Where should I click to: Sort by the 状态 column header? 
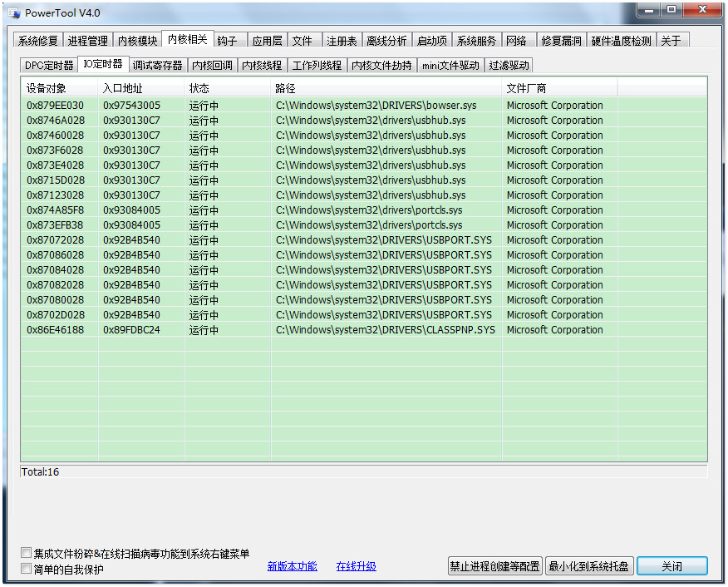pos(228,88)
